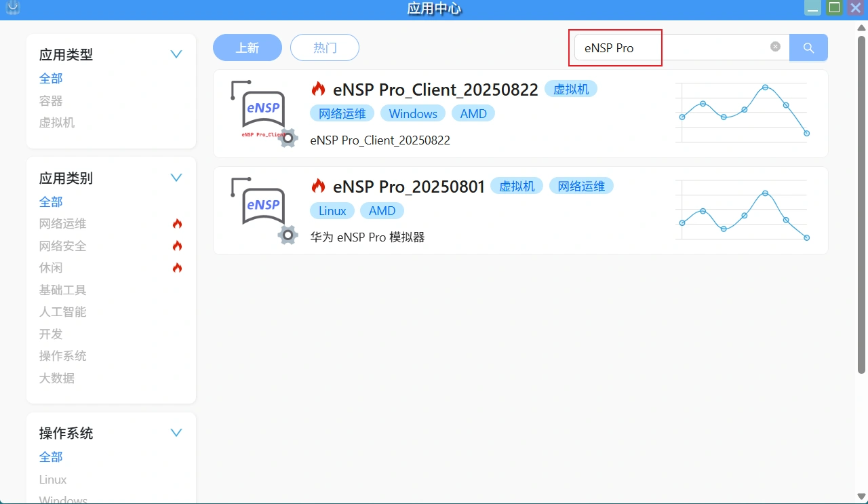Click the scroll-down arrow at bottom right

pos(862,497)
